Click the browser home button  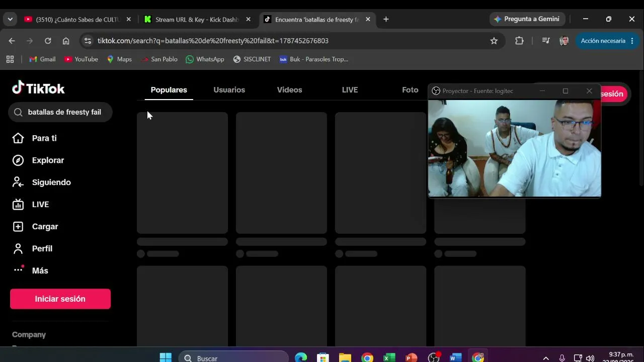pos(66,41)
